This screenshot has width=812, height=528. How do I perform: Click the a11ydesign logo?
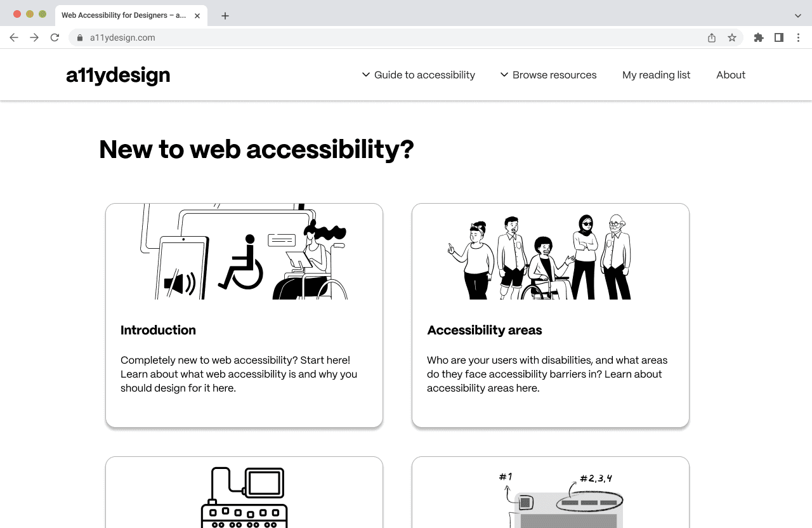click(x=118, y=75)
